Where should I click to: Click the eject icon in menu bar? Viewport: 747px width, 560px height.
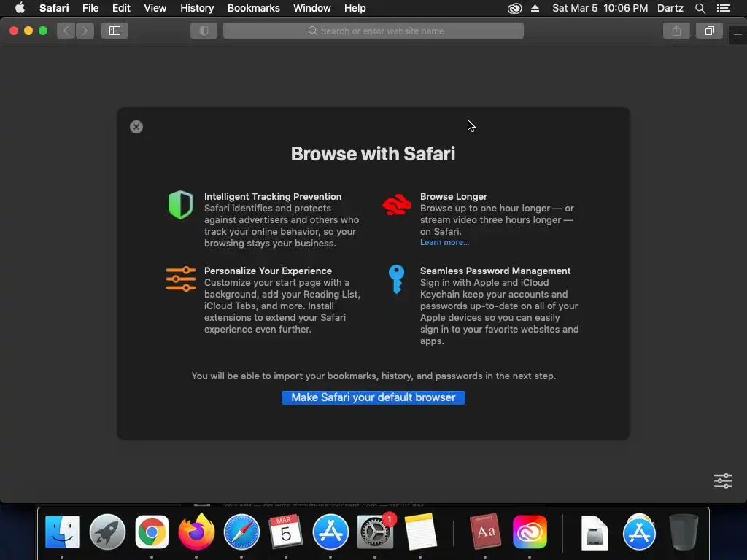click(x=535, y=8)
